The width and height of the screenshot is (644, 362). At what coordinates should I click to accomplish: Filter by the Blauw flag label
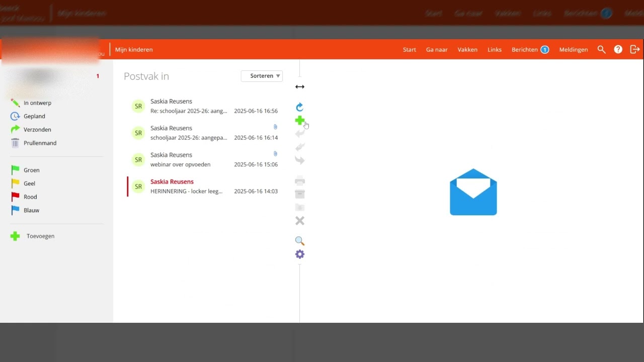point(31,211)
